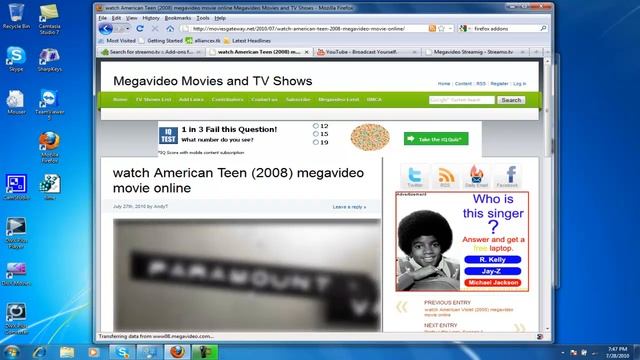Open the Twitter icon in the sidebar
This screenshot has height=360, width=640.
point(415,176)
